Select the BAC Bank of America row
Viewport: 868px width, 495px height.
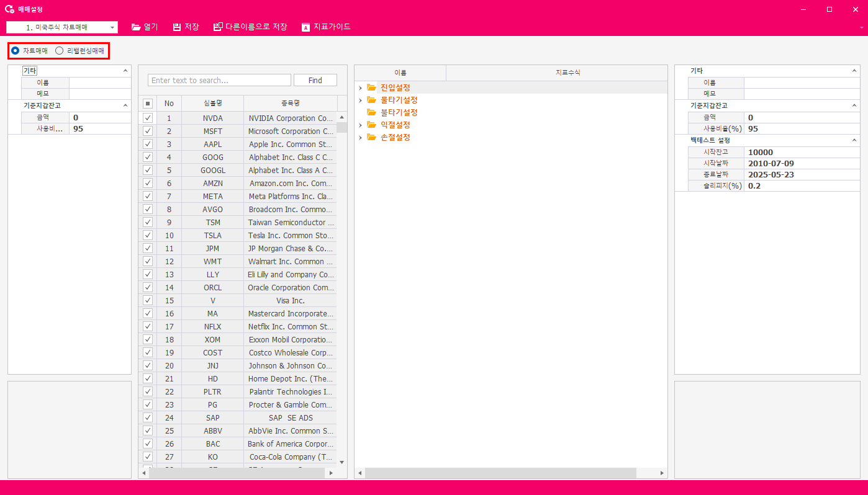238,444
